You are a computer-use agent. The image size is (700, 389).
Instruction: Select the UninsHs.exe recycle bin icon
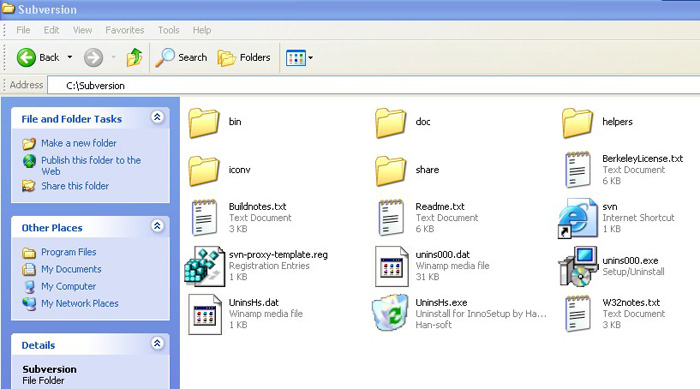click(x=391, y=313)
